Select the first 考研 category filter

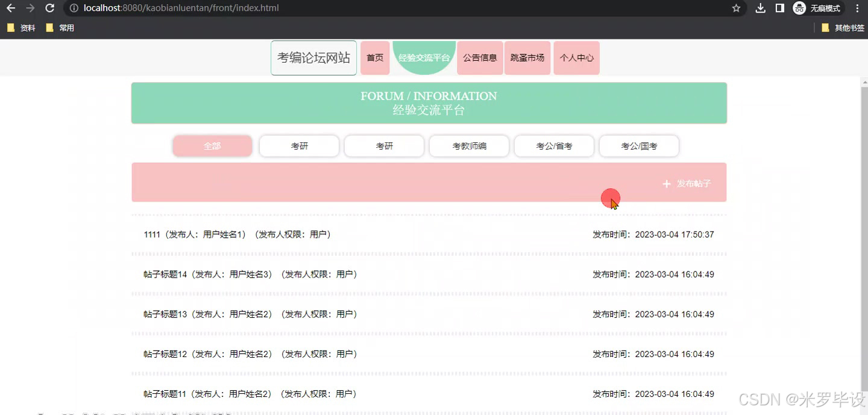[x=299, y=146]
